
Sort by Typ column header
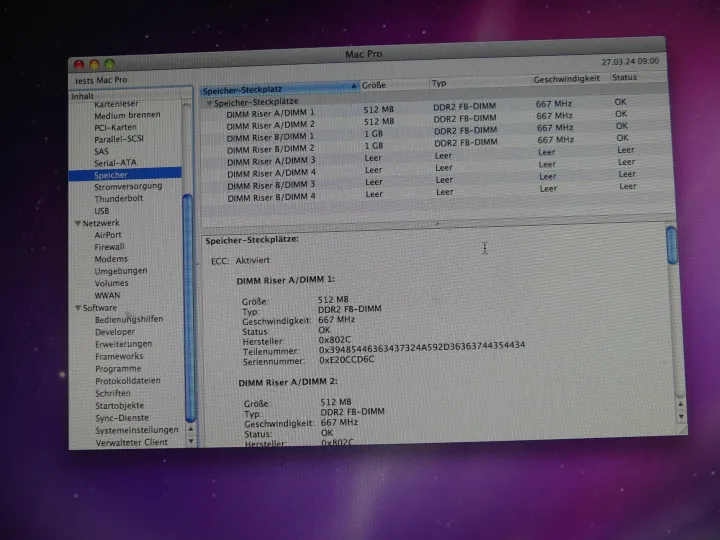(480, 83)
